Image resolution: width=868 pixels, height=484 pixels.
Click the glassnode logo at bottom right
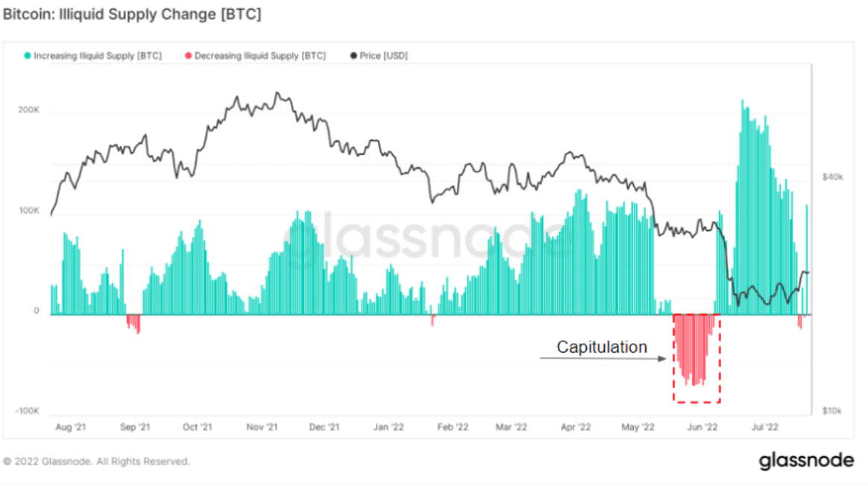tap(806, 461)
